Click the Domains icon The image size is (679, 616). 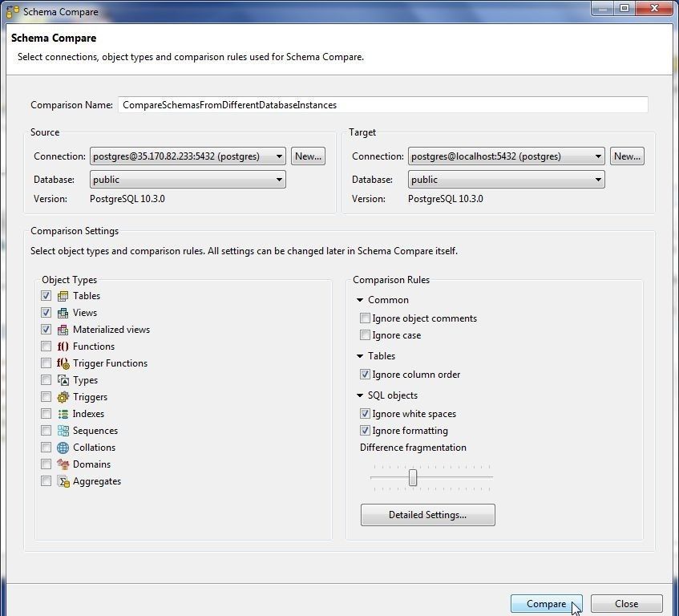tap(63, 464)
